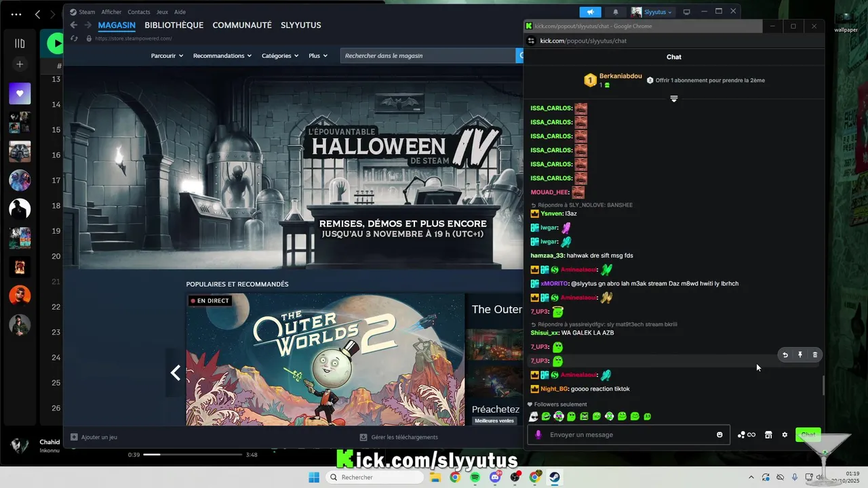Open the Steam menu
Screen dimensions: 868x488
[x=83, y=12]
